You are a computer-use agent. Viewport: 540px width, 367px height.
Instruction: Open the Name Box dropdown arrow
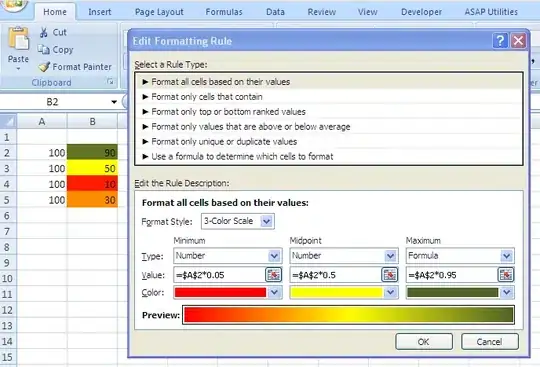(114, 102)
